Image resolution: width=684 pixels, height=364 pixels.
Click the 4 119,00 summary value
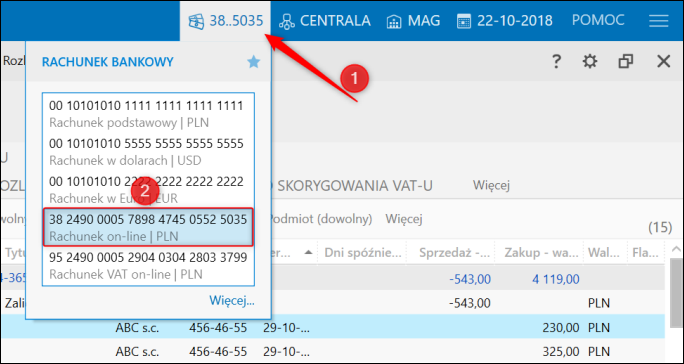pos(555,278)
